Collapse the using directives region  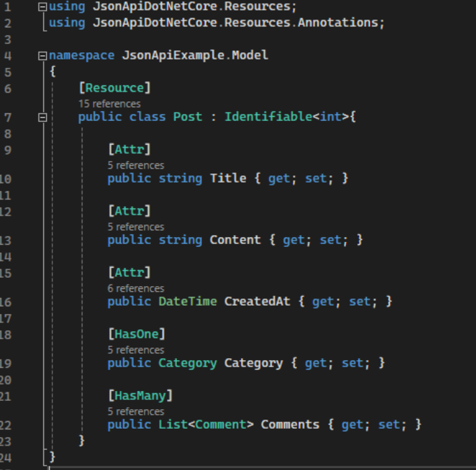43,7
